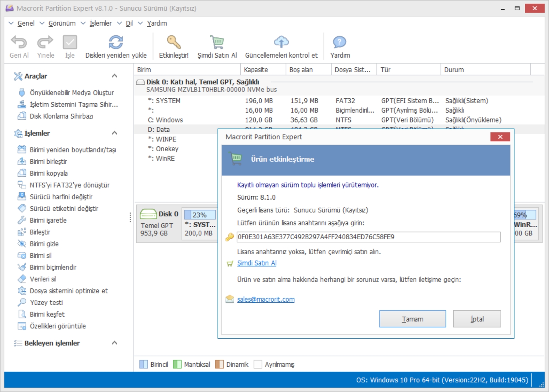Image resolution: width=549 pixels, height=392 pixels.
Task: Click Güncellemeleri kontrol et cloud icon
Action: click(x=281, y=42)
